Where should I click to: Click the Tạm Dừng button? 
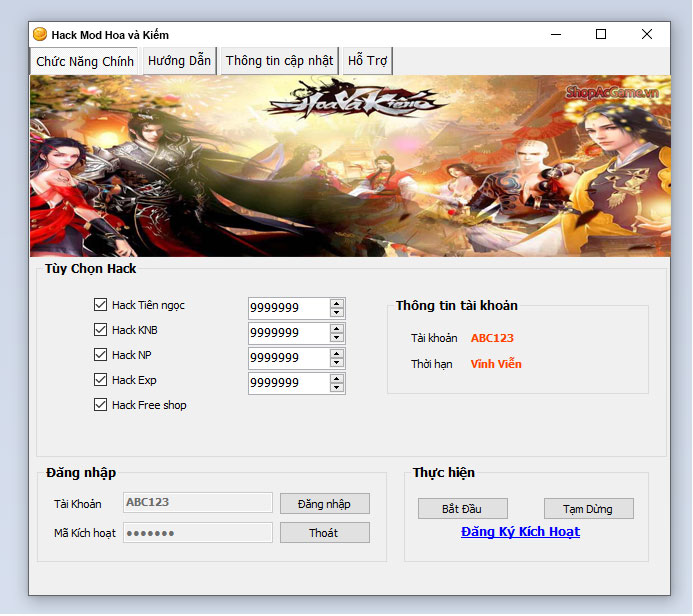pyautogui.click(x=589, y=509)
